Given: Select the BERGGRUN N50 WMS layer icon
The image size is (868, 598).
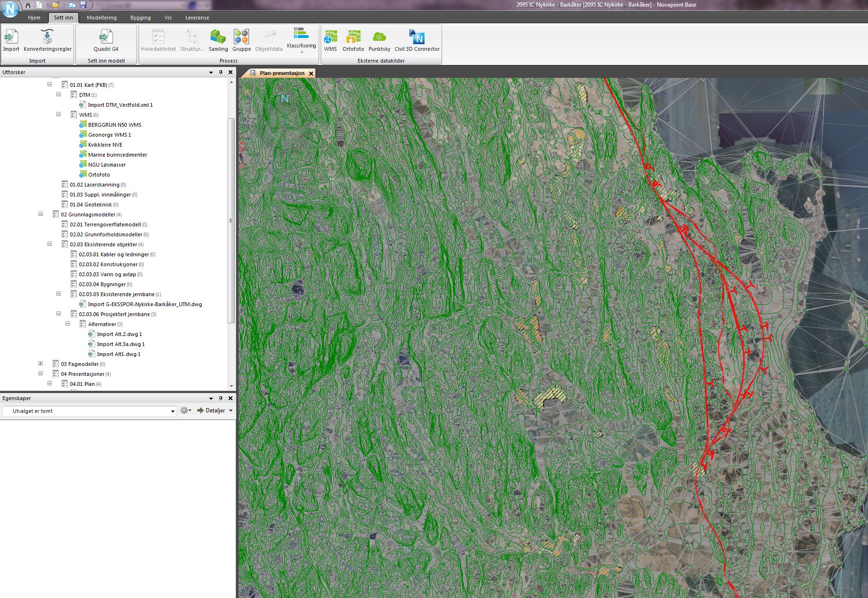Looking at the screenshot, I should click(x=83, y=125).
